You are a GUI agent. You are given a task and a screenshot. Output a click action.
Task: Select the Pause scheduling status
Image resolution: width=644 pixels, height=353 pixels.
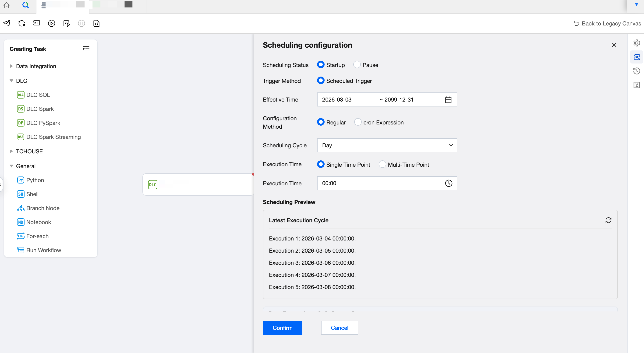click(x=357, y=65)
